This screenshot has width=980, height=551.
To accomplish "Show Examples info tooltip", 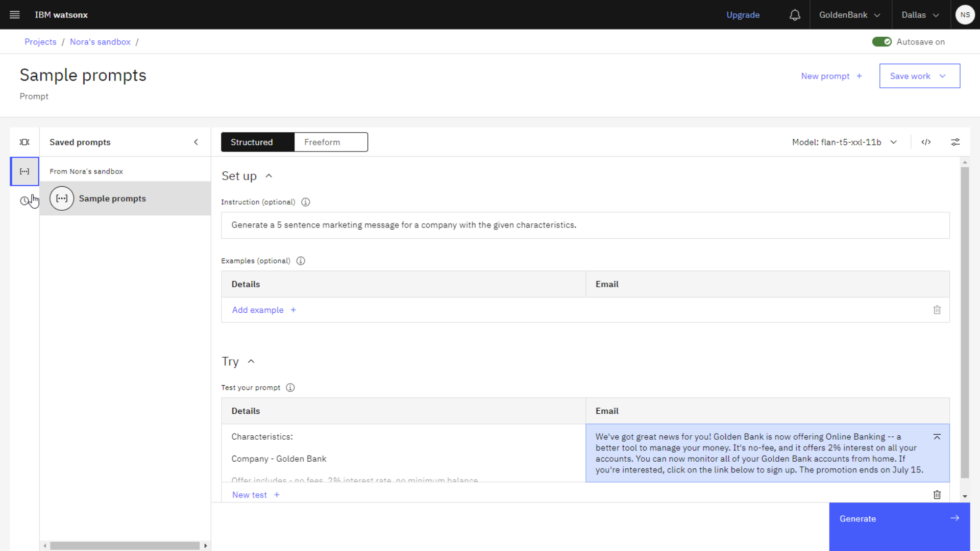I will 301,261.
